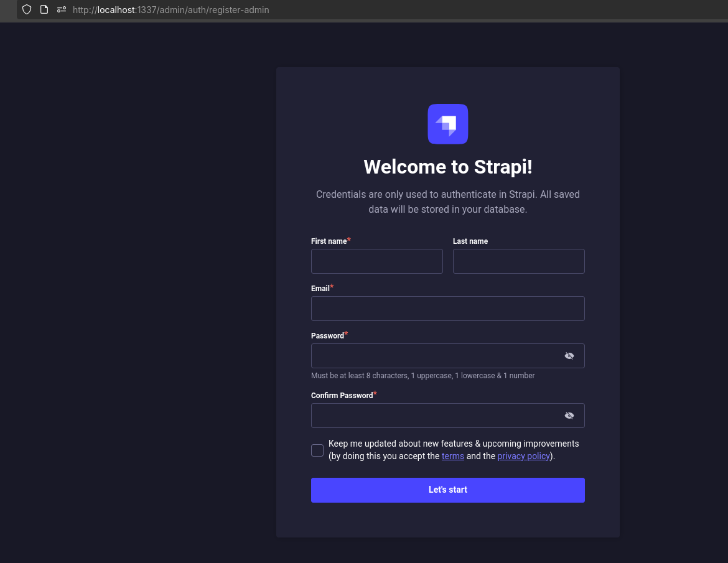
Task: Click the Email field label
Action: click(x=319, y=288)
